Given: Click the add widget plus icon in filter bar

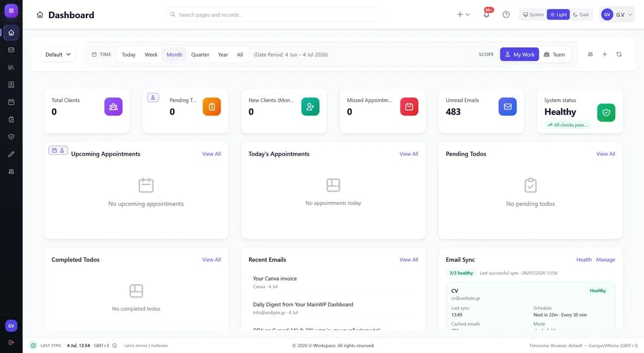Looking at the screenshot, I should 605,54.
